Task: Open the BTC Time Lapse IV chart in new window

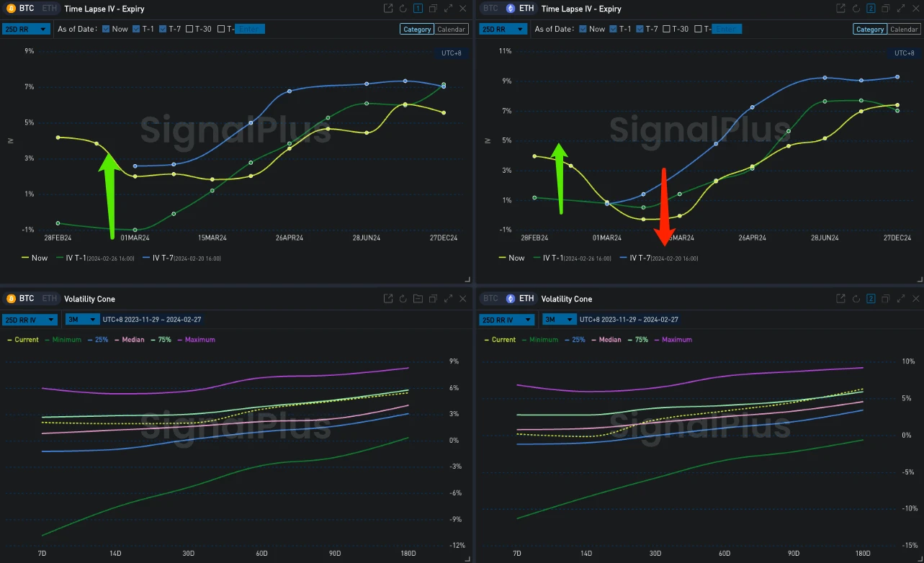Action: click(x=387, y=8)
